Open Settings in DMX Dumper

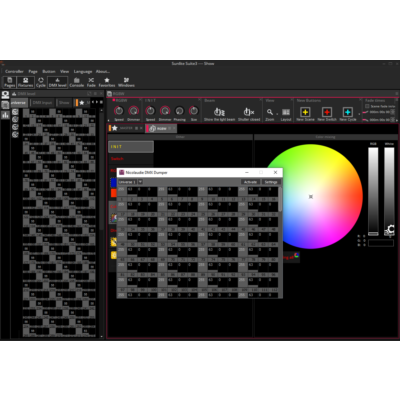pos(271,182)
